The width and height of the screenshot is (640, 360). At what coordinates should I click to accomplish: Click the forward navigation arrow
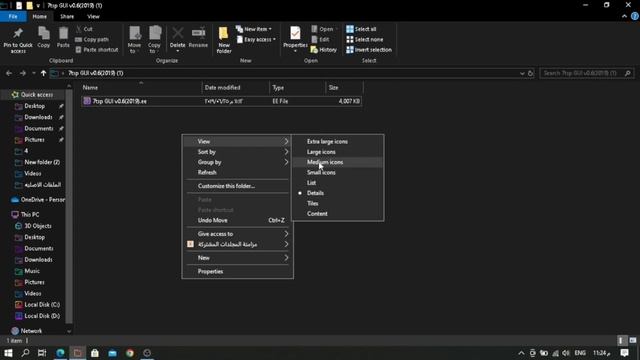point(23,73)
